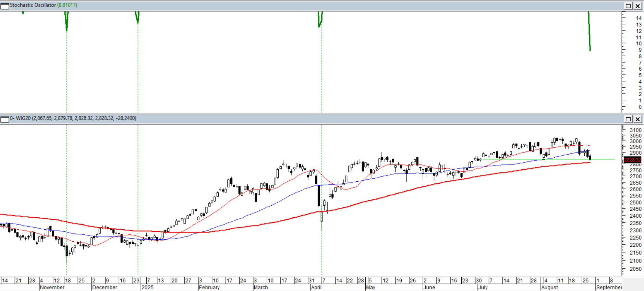Click the 2025 year label on the axis
The width and height of the screenshot is (644, 291).
(x=147, y=287)
